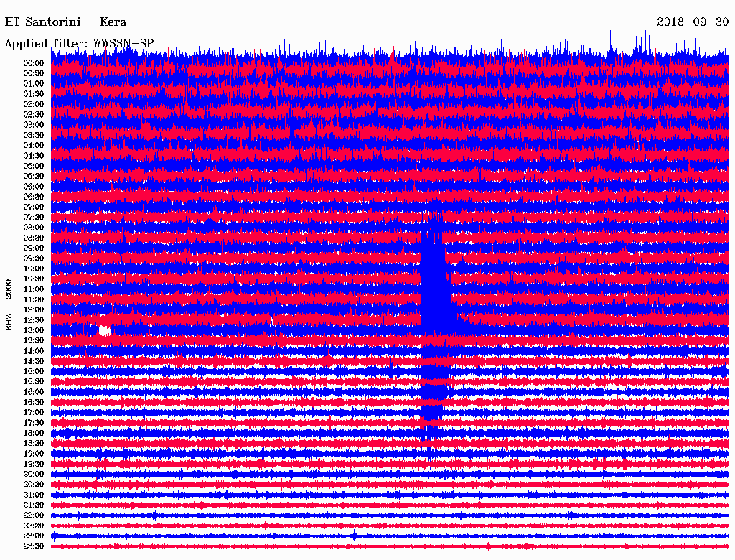
Task: Select the 02:00 time label
Action: pos(34,105)
